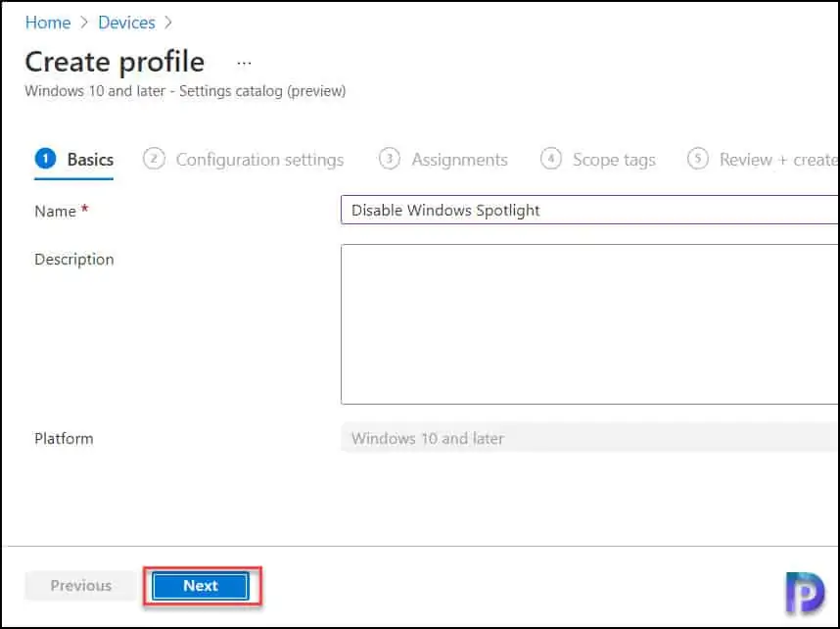Click the disabled Platform field
The height and width of the screenshot is (629, 840).
click(x=589, y=438)
